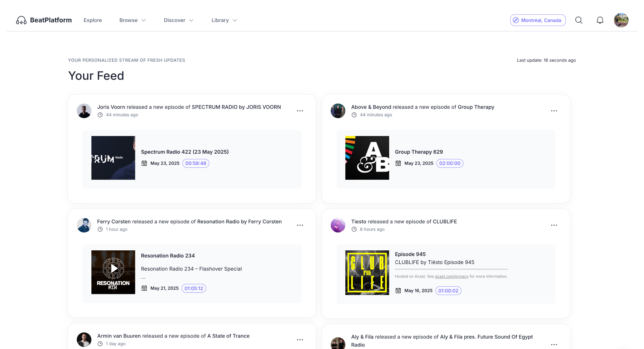644x349 pixels.
Task: Click 01:05:12 duration badge
Action: (x=194, y=288)
